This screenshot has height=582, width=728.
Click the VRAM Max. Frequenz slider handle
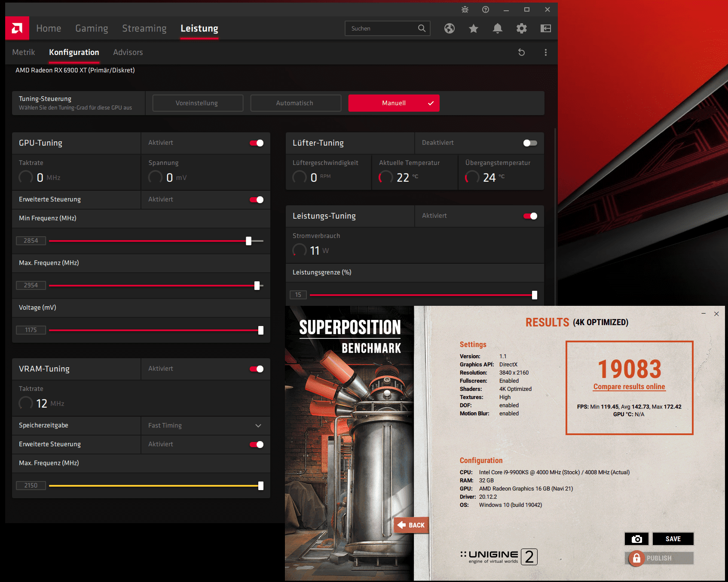coord(261,486)
